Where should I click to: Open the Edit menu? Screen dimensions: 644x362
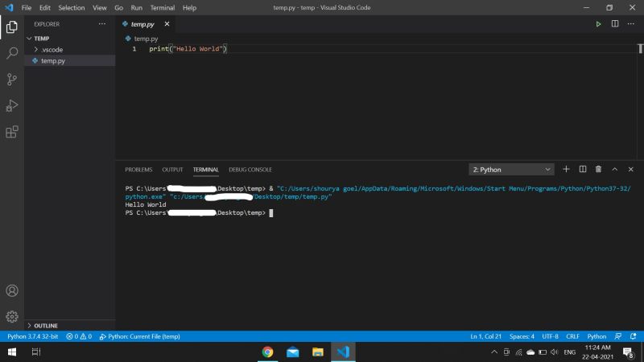pos(45,7)
